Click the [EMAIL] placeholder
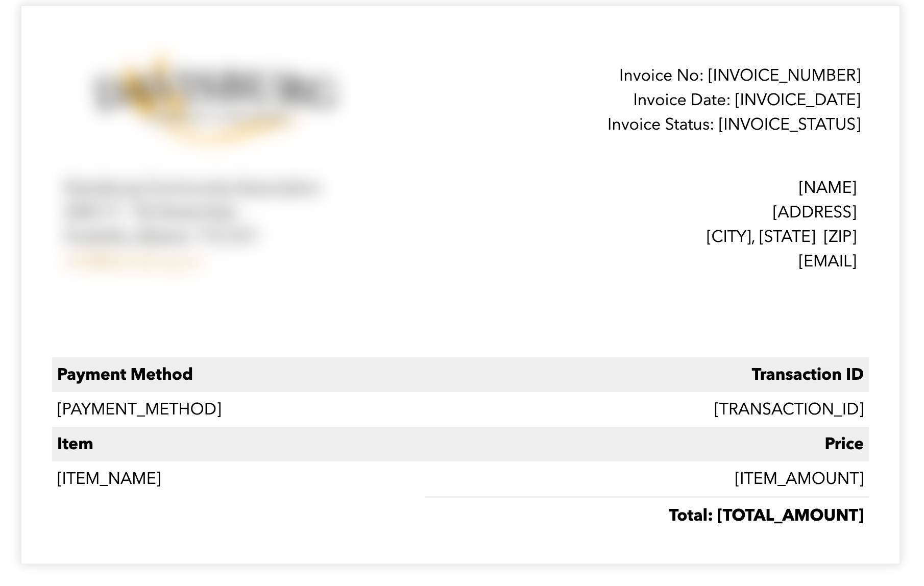This screenshot has width=924, height=586. tap(827, 261)
